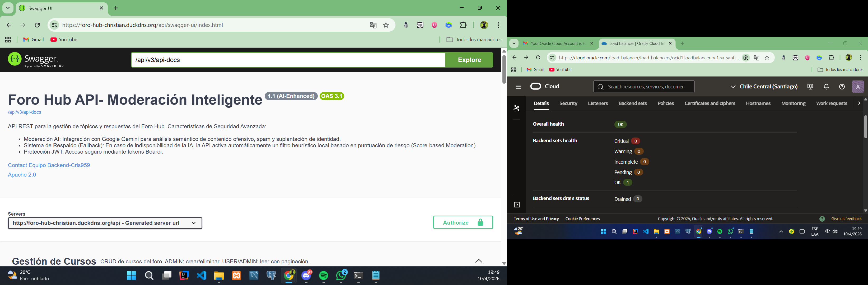Toggle the Oracle side panel icon
Image resolution: width=868 pixels, height=285 pixels.
[517, 205]
